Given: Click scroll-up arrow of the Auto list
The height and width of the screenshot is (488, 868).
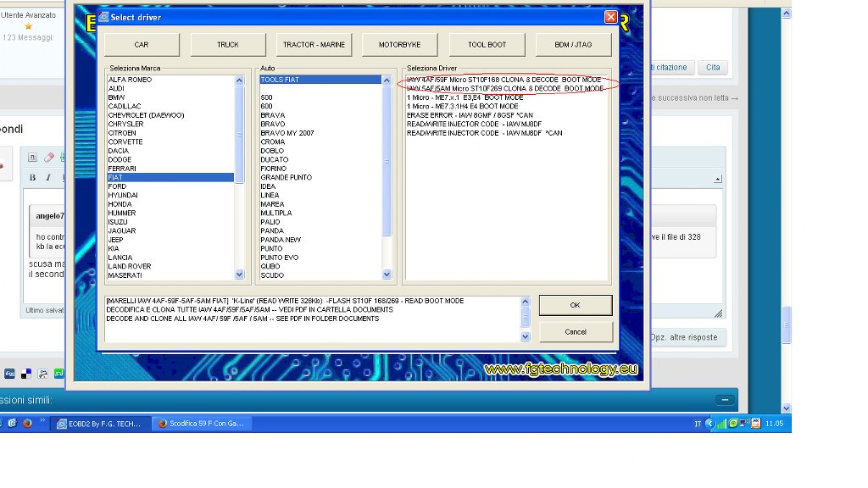Looking at the screenshot, I should click(387, 80).
